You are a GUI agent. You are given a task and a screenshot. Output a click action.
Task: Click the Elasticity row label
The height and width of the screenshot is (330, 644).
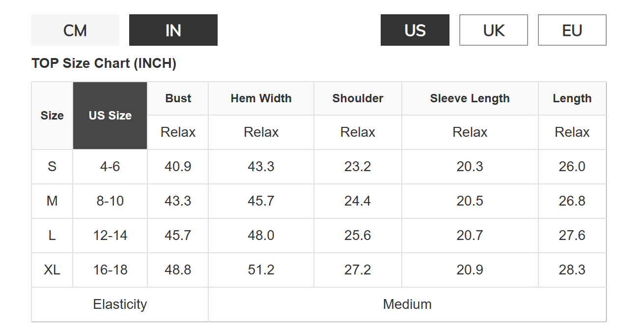[120, 304]
